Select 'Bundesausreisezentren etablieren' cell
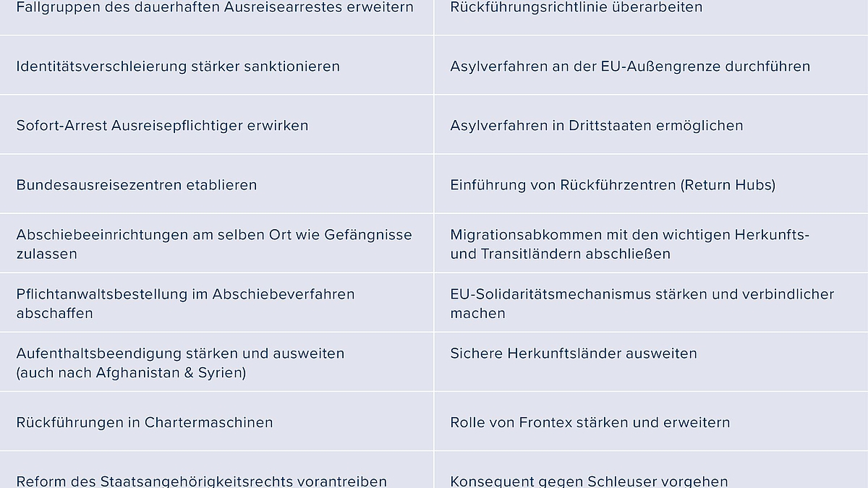This screenshot has width=868, height=488. pyautogui.click(x=216, y=184)
